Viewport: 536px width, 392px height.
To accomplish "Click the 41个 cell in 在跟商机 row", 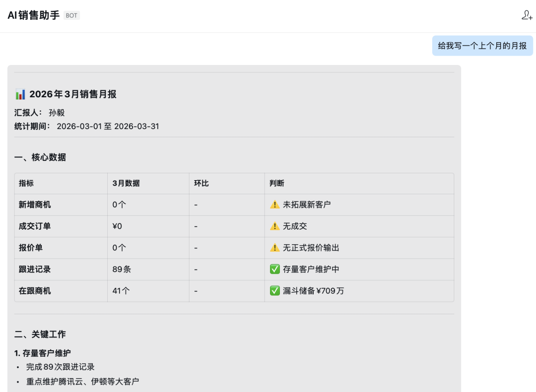I will (121, 291).
